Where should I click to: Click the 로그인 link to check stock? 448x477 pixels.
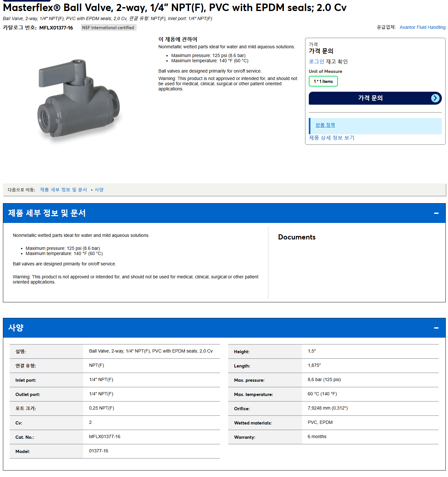pos(316,62)
